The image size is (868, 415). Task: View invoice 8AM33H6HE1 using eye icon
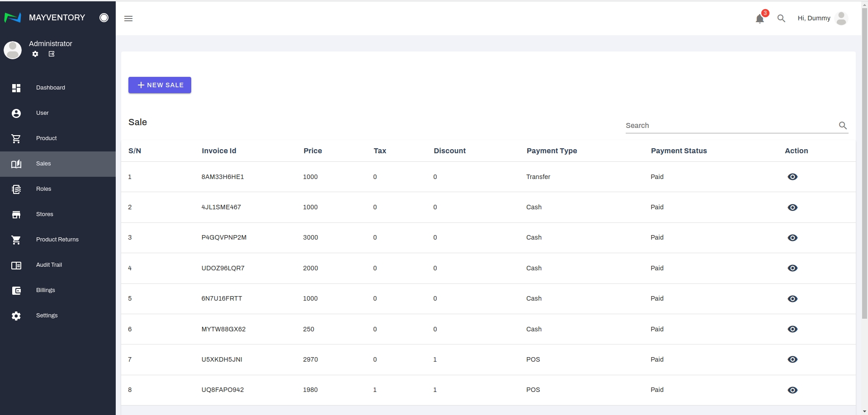point(792,177)
